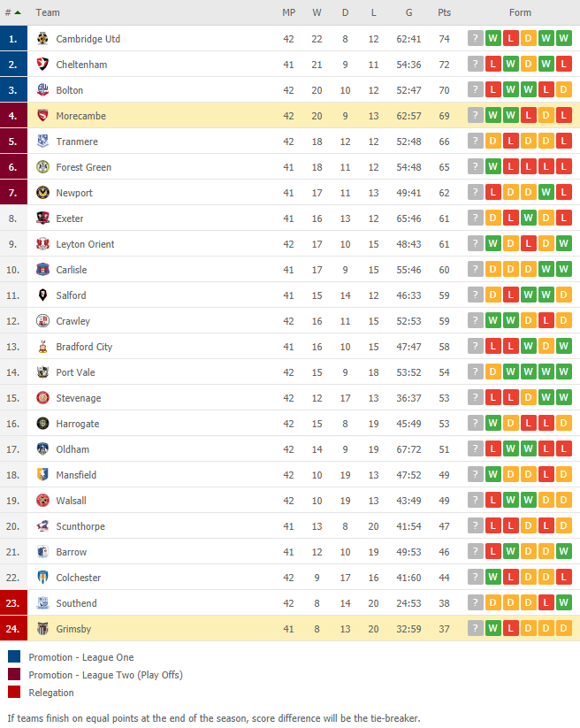Click the Bolton club crest icon
The image size is (580, 728).
42,89
